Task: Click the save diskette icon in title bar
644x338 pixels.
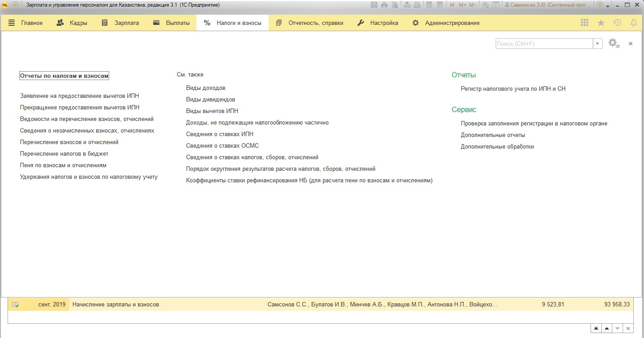Action: 374,5
